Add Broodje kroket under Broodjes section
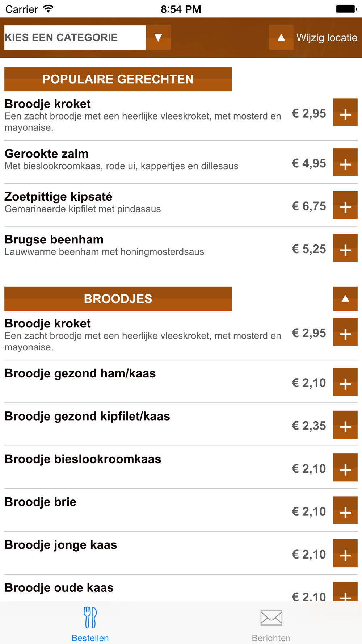This screenshot has height=644, width=362. pos(345,332)
